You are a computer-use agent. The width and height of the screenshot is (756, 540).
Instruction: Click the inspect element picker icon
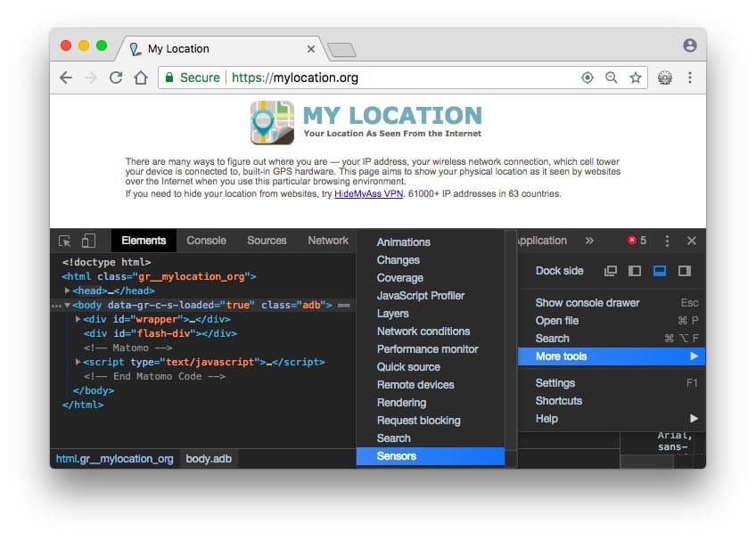[x=65, y=241]
